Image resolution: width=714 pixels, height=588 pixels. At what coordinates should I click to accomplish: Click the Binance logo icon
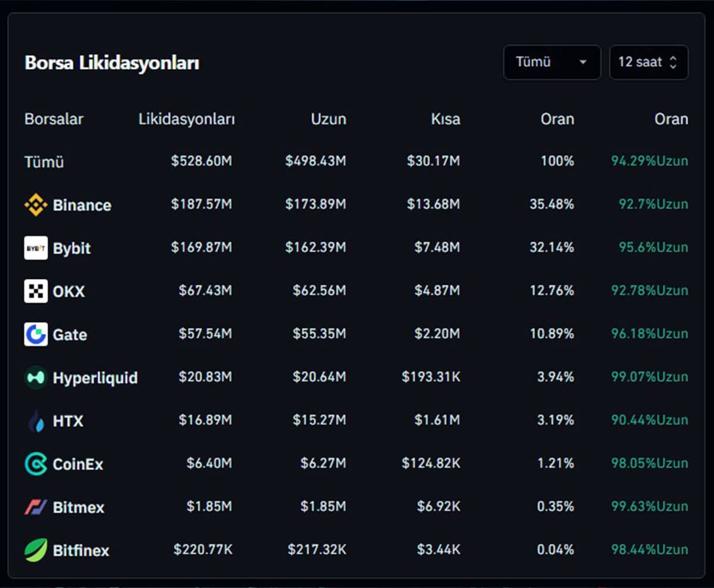coord(36,205)
